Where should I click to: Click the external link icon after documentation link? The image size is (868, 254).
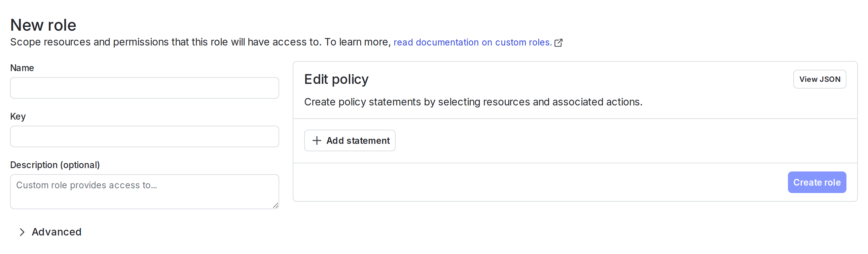(558, 43)
